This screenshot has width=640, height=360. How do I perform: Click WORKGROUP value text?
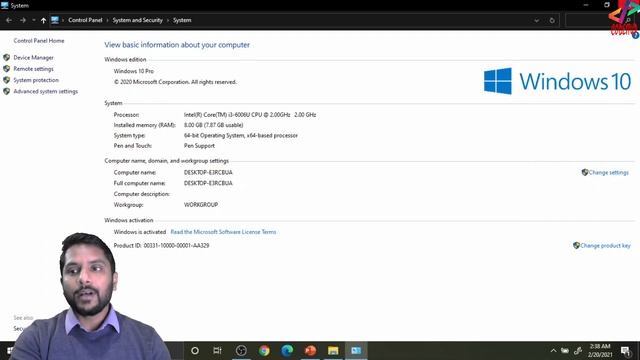(201, 204)
